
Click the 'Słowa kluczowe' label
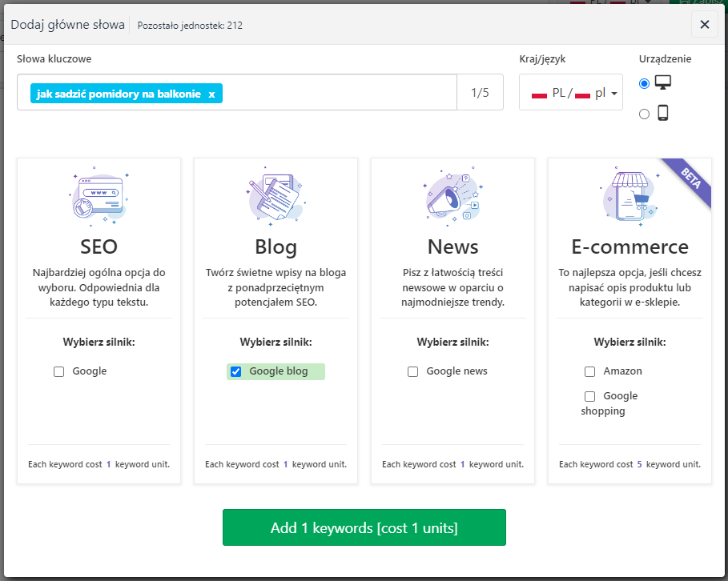tap(54, 59)
